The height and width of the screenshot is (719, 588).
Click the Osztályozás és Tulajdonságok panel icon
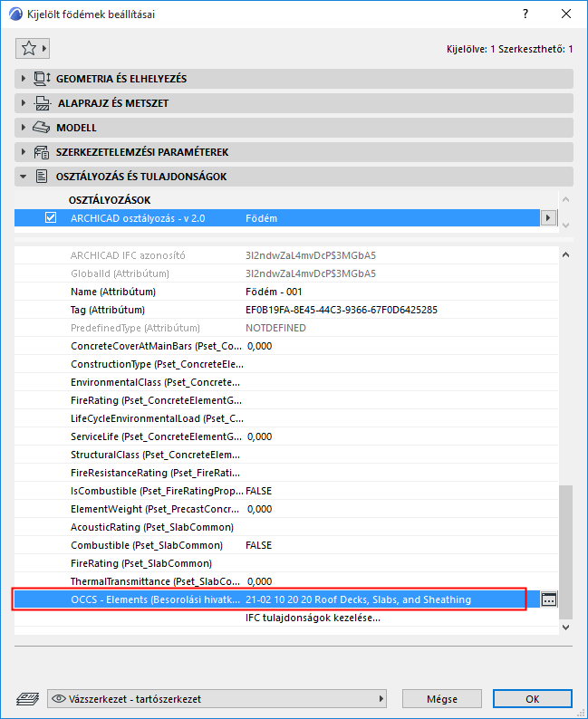point(42,177)
